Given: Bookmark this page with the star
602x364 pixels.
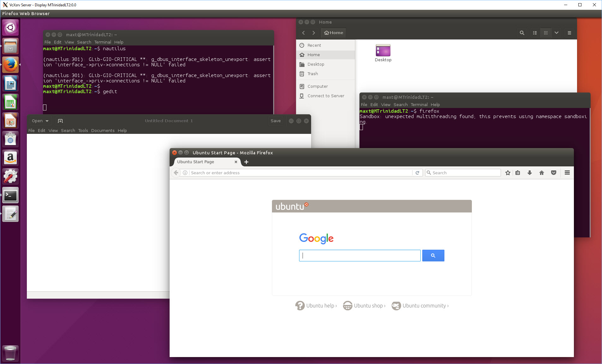Looking at the screenshot, I should pyautogui.click(x=508, y=173).
